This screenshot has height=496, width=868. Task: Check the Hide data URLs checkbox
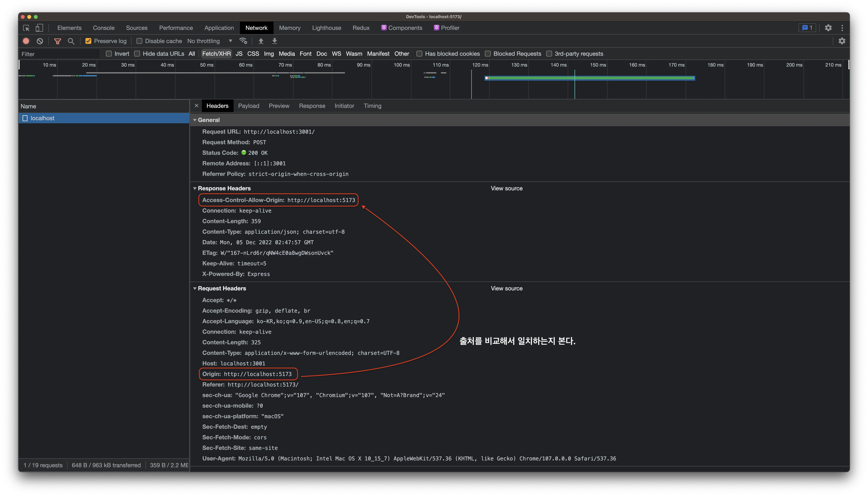[137, 53]
